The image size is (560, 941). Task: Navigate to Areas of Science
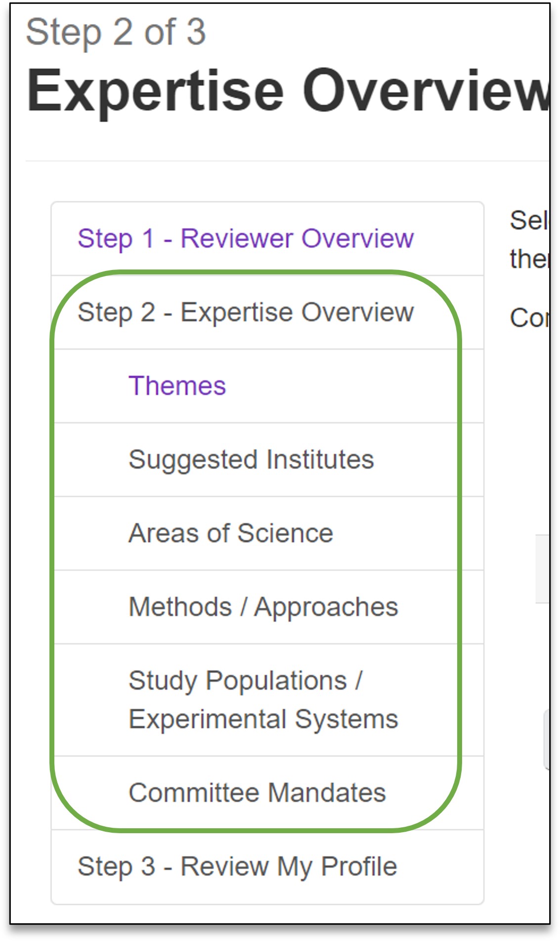(x=231, y=534)
